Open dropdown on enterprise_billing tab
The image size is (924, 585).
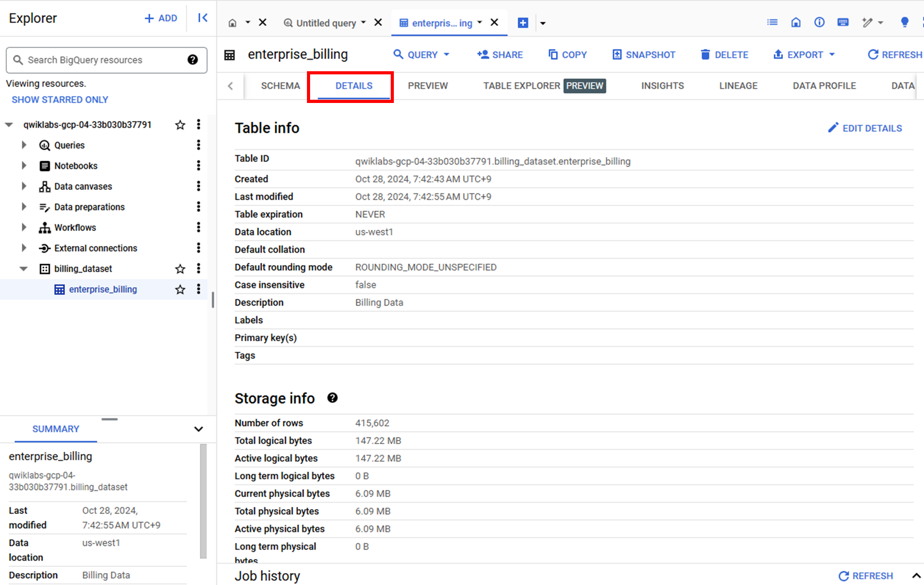pyautogui.click(x=480, y=22)
